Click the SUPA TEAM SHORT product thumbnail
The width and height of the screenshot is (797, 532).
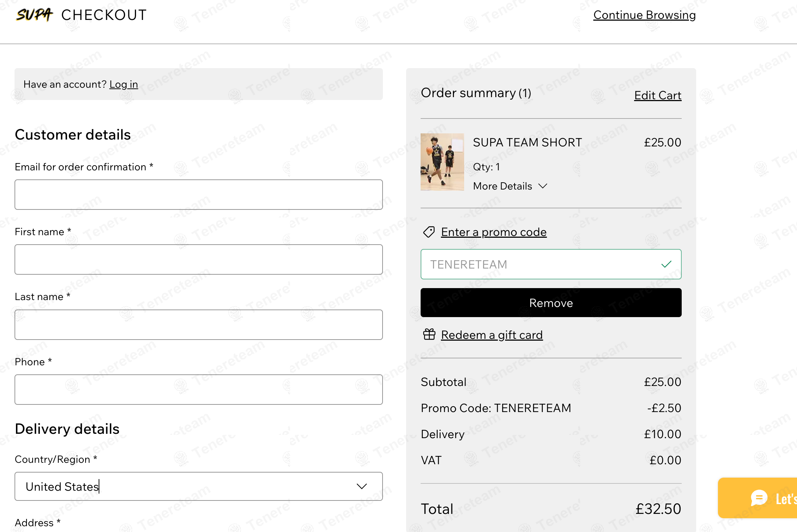[442, 162]
